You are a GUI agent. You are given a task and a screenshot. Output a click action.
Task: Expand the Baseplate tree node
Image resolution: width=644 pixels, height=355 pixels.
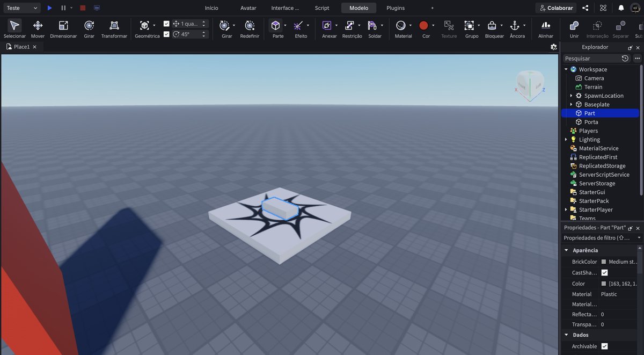[571, 104]
